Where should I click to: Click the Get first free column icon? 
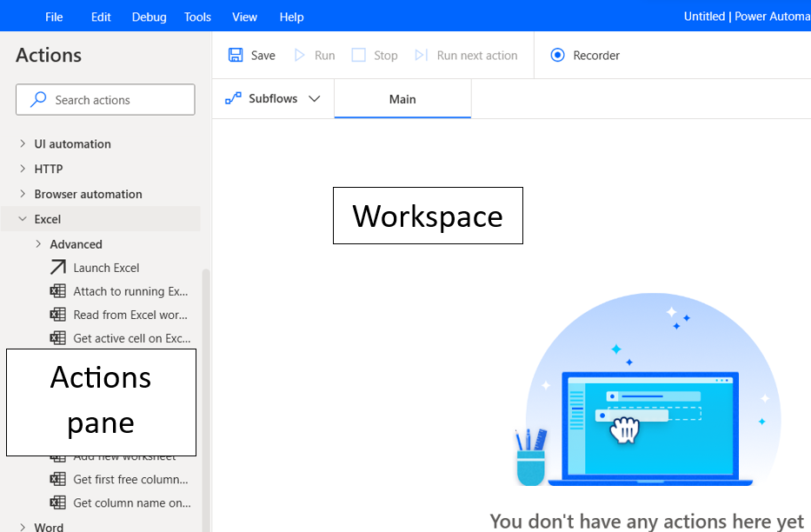57,479
